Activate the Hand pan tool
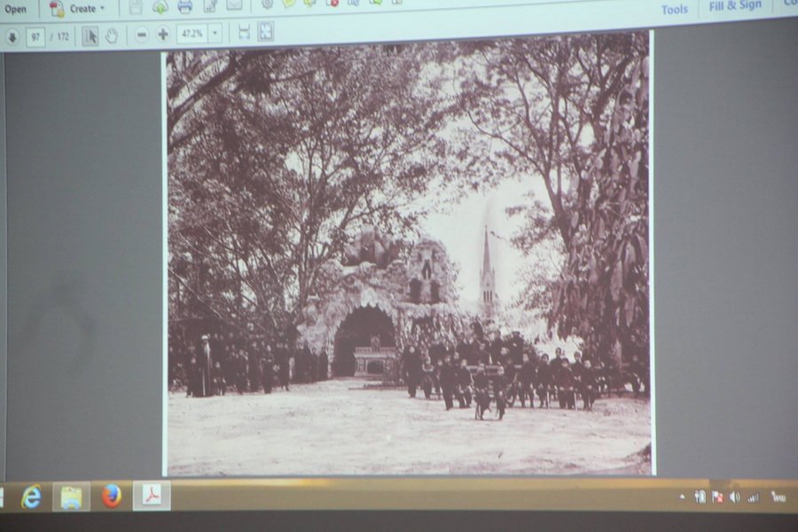 click(112, 35)
